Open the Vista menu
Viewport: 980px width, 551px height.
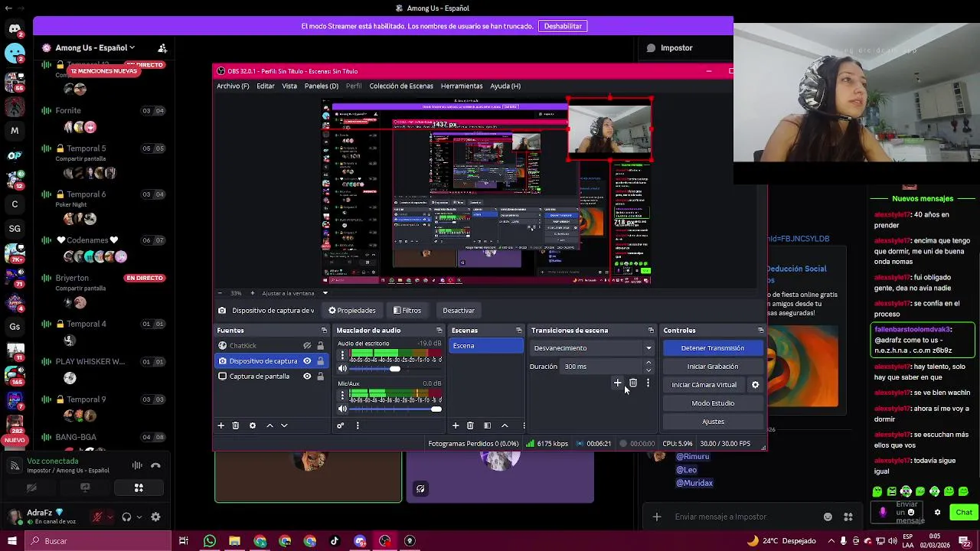pos(289,86)
